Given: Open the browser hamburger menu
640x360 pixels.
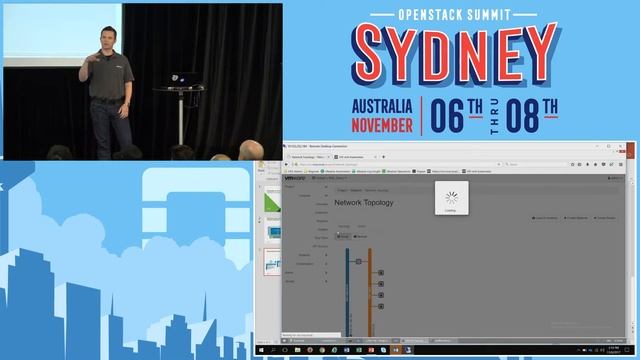Looking at the screenshot, I should (x=621, y=164).
